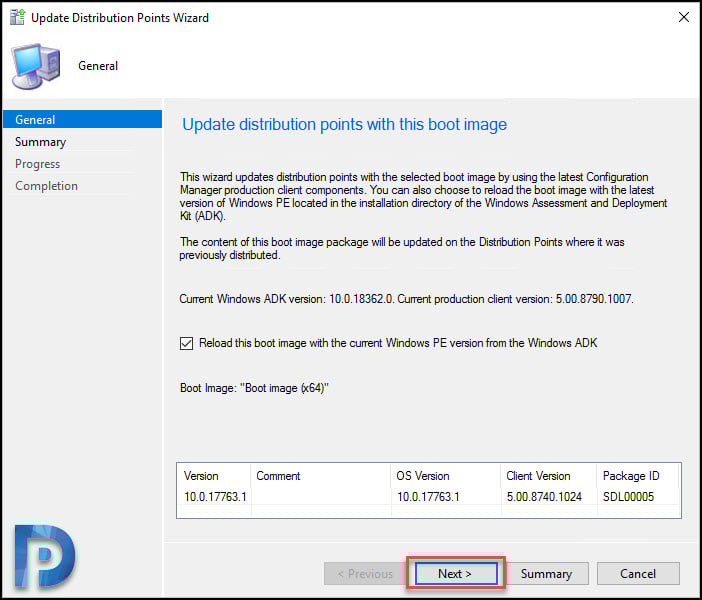
Task: Click the Current Windows ADK version text
Action: coord(406,299)
